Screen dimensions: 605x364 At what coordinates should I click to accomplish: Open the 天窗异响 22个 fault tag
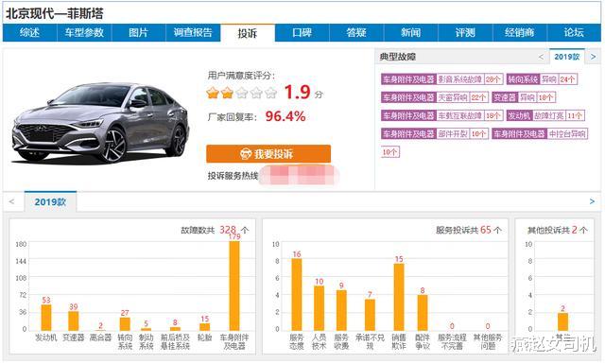(x=435, y=97)
